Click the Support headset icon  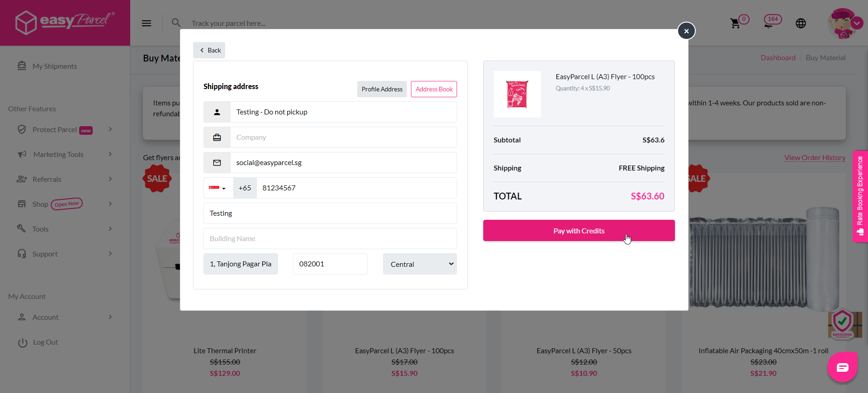tap(22, 254)
